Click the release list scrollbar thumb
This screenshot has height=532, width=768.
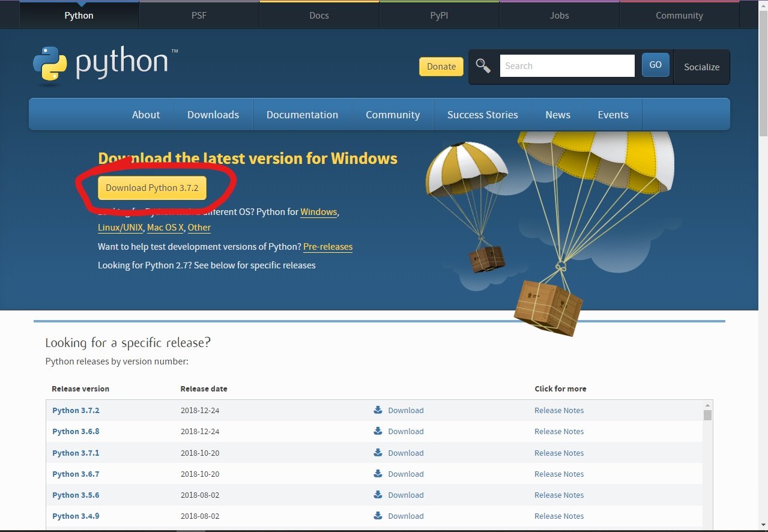(x=707, y=415)
